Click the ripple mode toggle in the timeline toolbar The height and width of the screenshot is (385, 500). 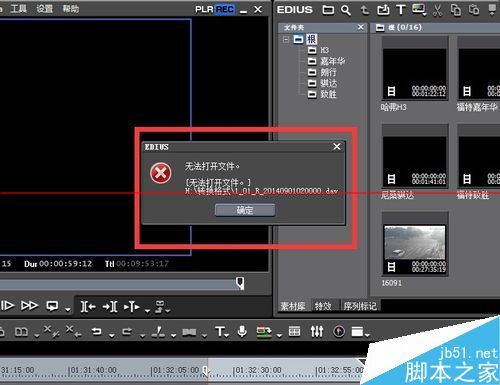point(21,332)
